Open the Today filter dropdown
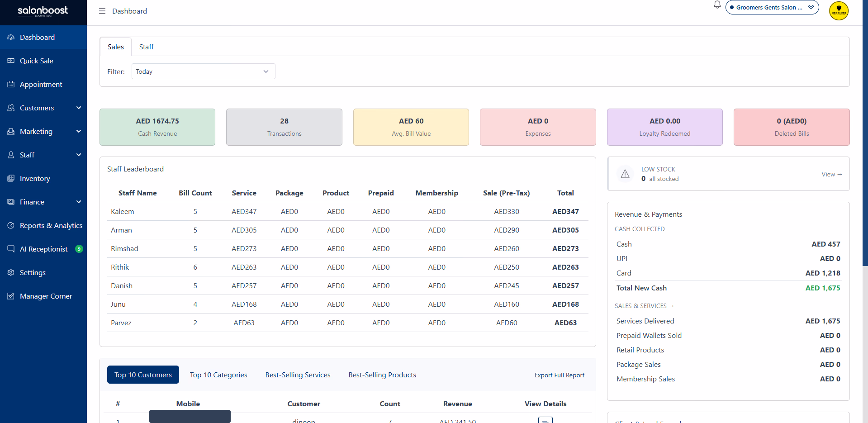Image resolution: width=868 pixels, height=423 pixels. tap(204, 71)
